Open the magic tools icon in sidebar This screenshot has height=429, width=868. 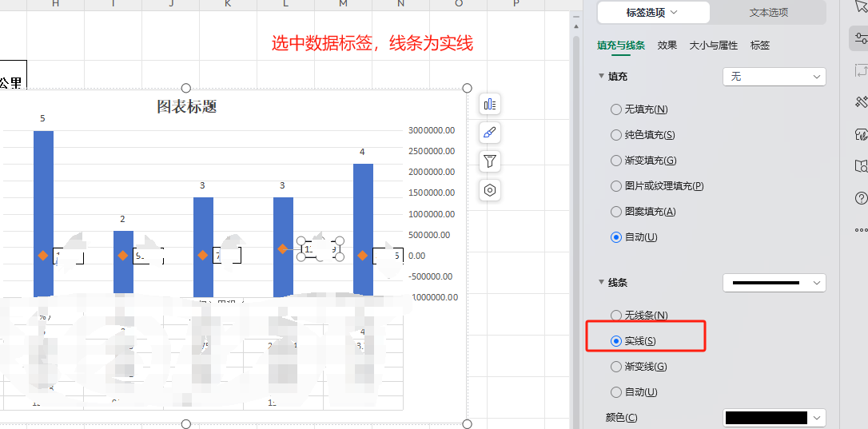861,101
